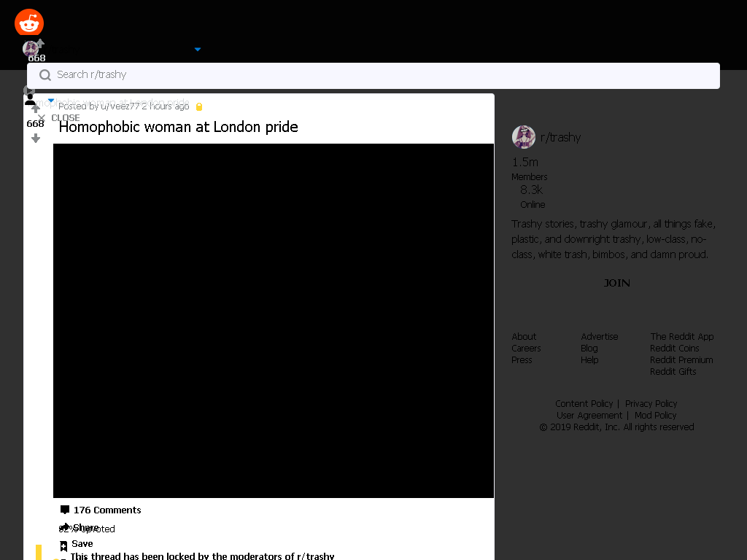Click the 8.3k online count
Image resolution: width=747 pixels, height=560 pixels.
pyautogui.click(x=532, y=190)
